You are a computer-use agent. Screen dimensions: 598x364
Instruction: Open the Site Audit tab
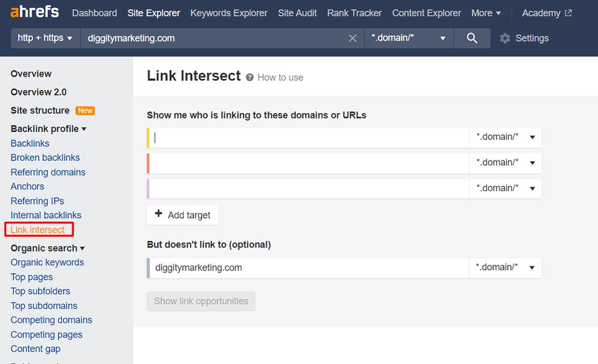pyautogui.click(x=297, y=13)
